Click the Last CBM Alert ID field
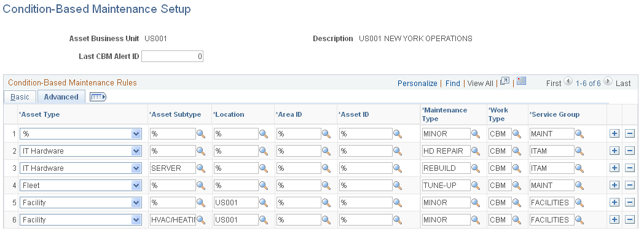The width and height of the screenshot is (644, 236). coord(173,57)
